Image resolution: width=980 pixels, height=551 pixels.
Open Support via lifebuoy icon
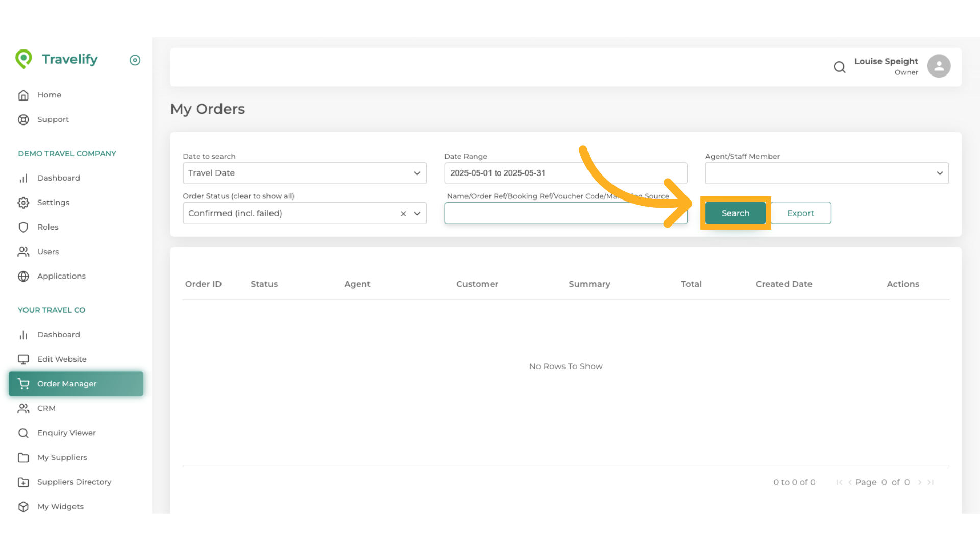pos(23,119)
